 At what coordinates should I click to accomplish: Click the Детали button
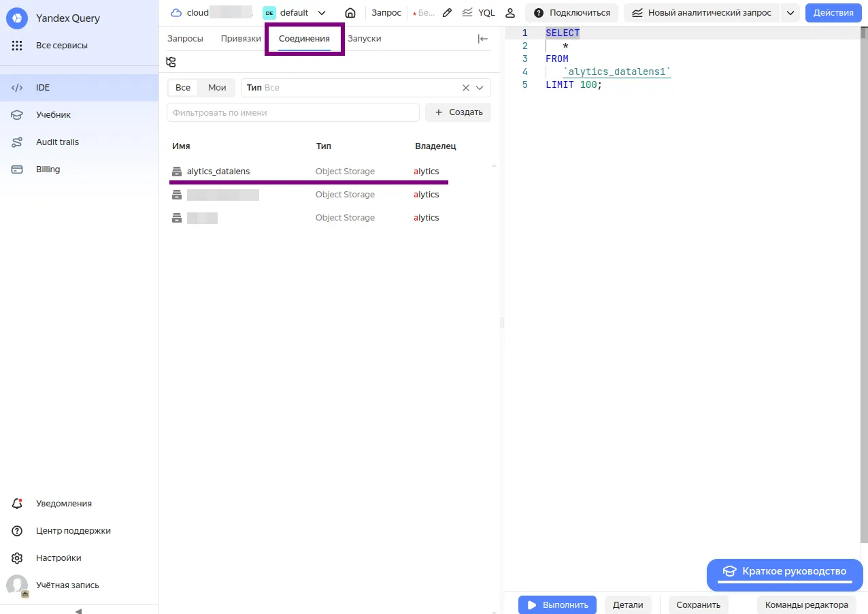click(x=628, y=604)
